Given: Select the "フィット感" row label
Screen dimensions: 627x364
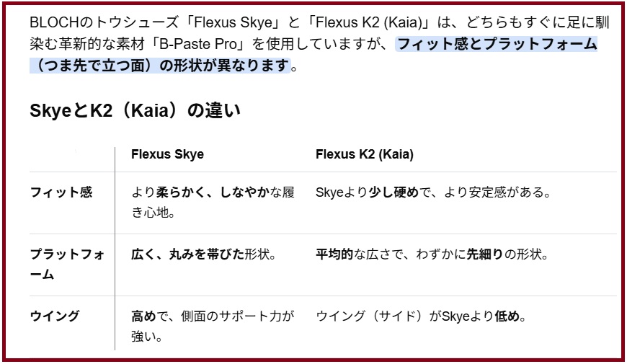Looking at the screenshot, I should click(x=61, y=193).
